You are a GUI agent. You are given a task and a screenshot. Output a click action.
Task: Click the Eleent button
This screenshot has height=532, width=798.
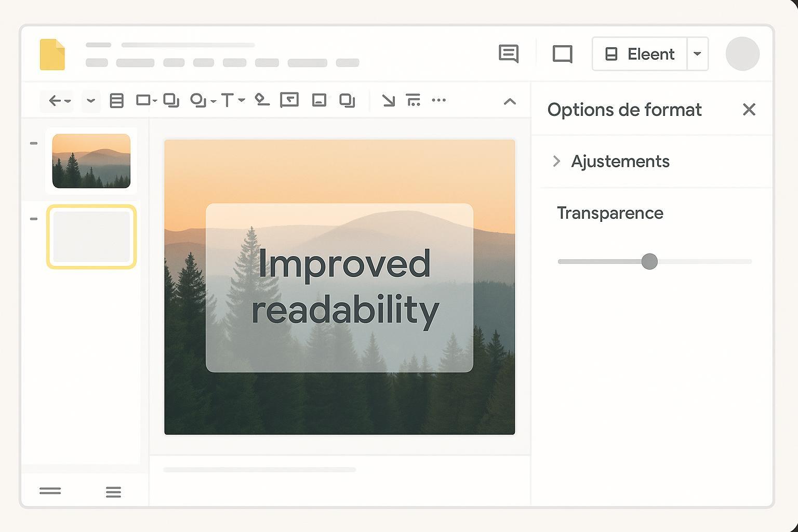pos(640,54)
